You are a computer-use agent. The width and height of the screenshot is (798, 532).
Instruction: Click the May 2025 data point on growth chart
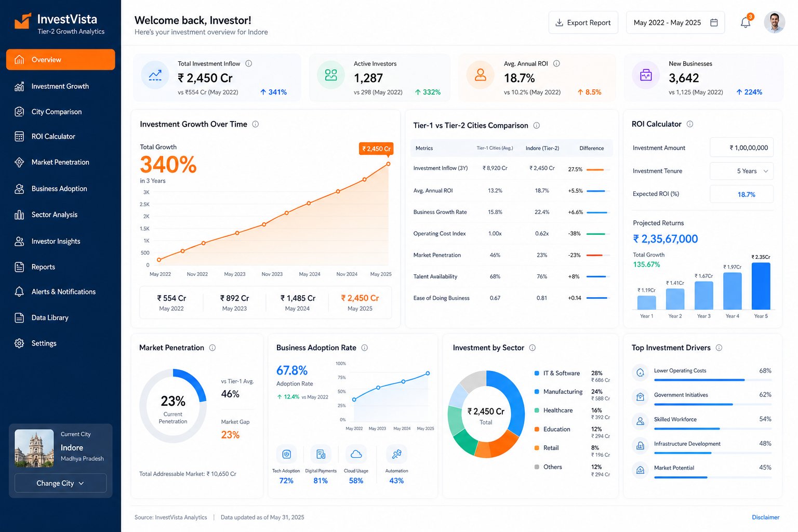[388, 164]
